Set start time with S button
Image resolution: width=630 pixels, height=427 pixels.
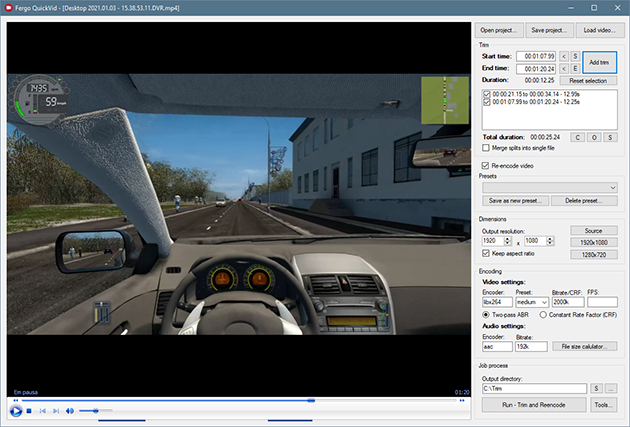point(575,56)
